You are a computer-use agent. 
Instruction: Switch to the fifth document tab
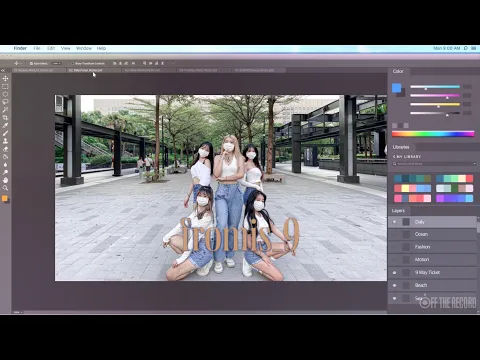[x=259, y=70]
